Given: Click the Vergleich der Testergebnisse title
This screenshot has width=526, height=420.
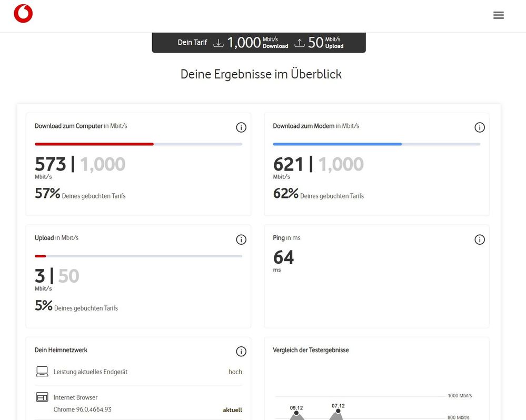Looking at the screenshot, I should 311,350.
